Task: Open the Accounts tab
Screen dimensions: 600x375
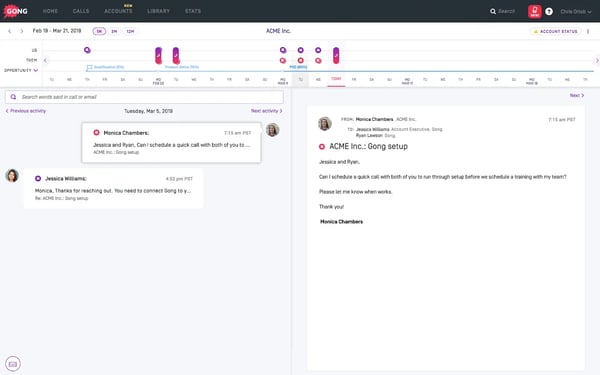Action: click(x=118, y=11)
